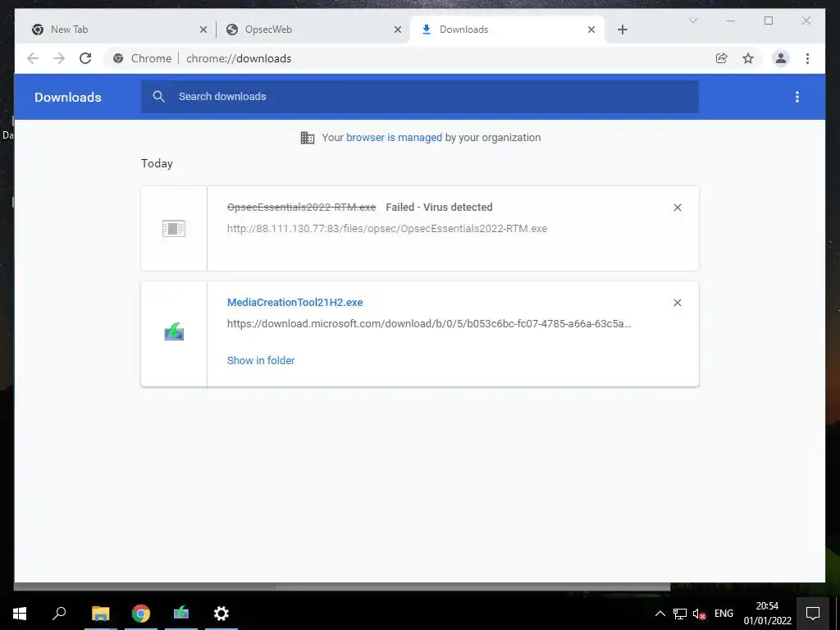Open the Action Center notifications icon
Screen dimensions: 840x630
pyautogui.click(x=813, y=614)
